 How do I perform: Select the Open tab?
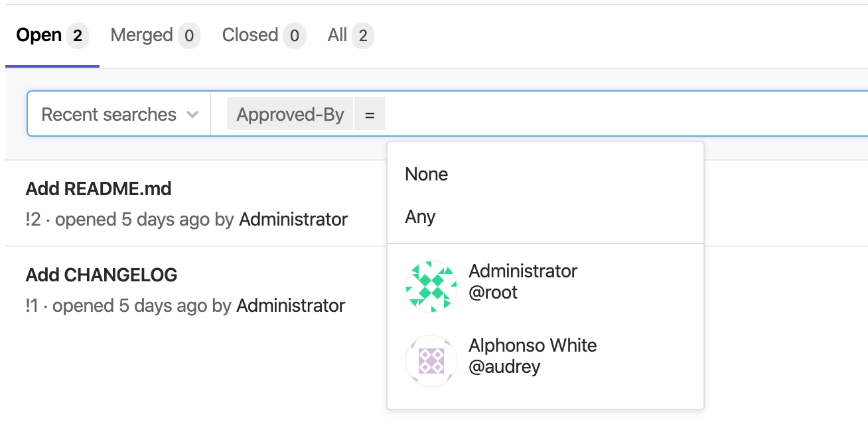click(39, 35)
